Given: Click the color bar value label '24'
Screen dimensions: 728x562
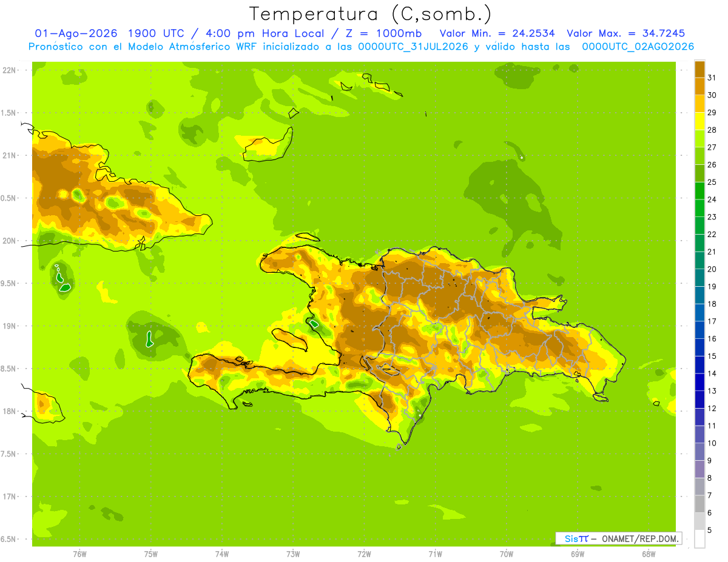Looking at the screenshot, I should click(x=712, y=199).
